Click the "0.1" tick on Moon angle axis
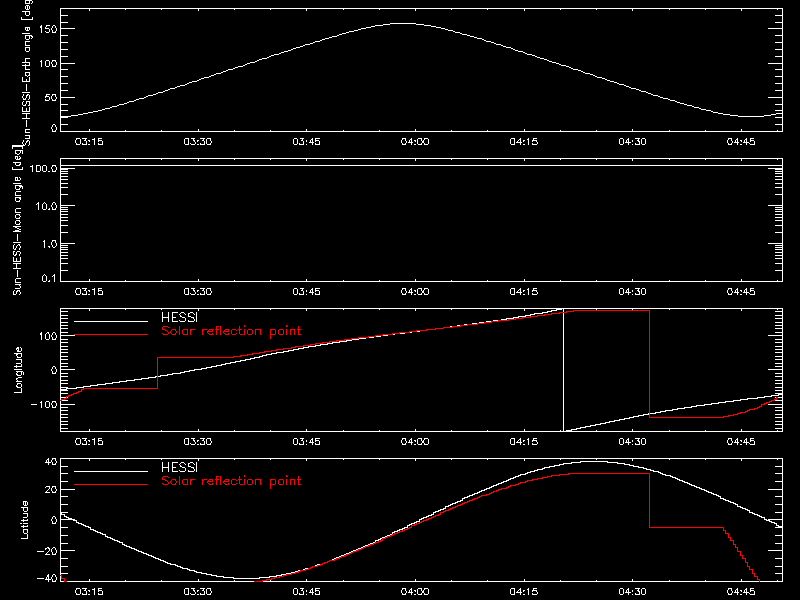The image size is (800, 600). pos(49,278)
